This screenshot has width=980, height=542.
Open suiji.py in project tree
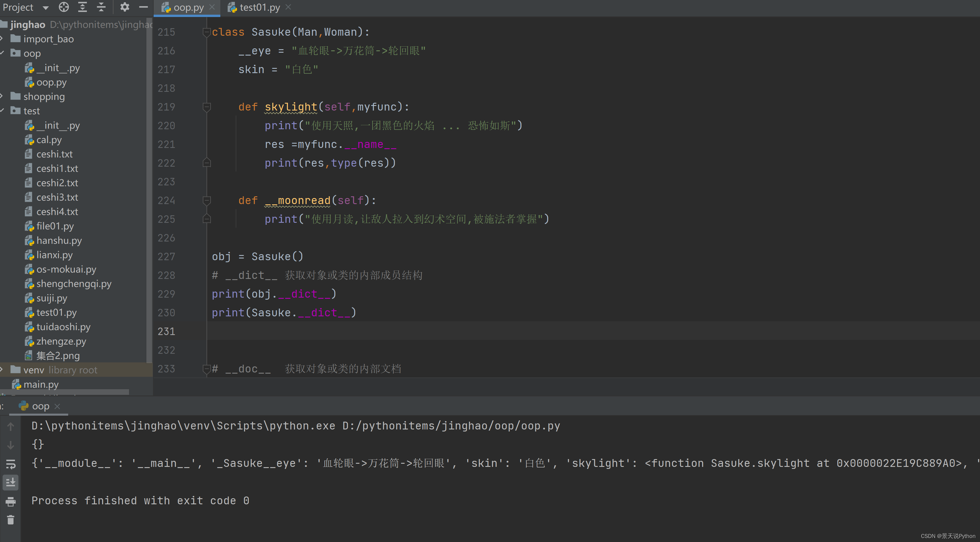[52, 298]
